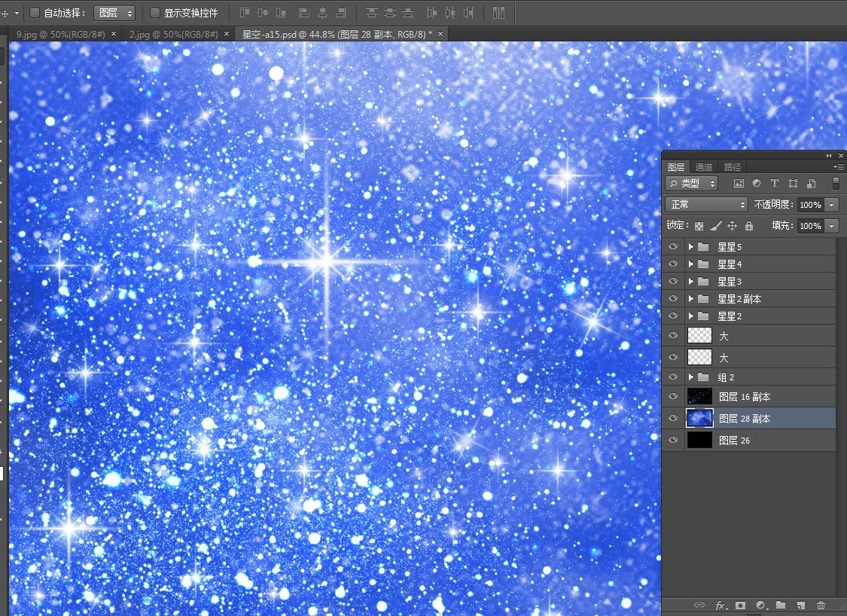
Task: Hide layer 图层 16 副本
Action: (673, 396)
